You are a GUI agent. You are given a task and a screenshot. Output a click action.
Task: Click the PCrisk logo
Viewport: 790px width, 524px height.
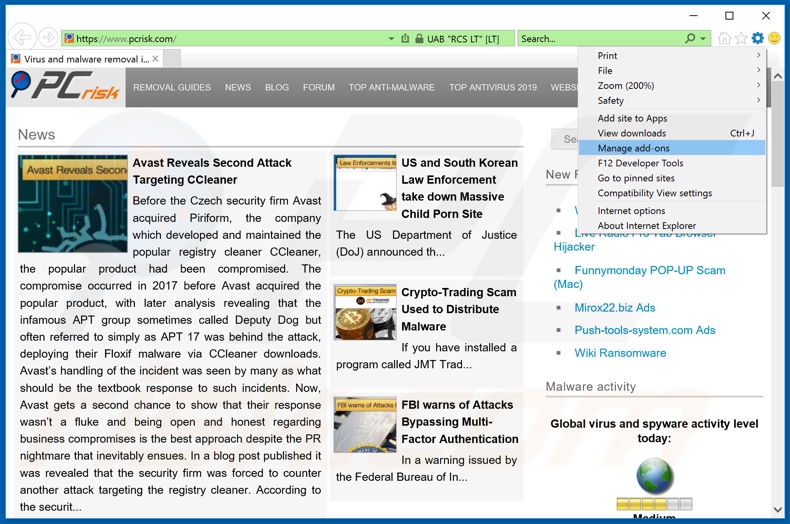coord(65,86)
